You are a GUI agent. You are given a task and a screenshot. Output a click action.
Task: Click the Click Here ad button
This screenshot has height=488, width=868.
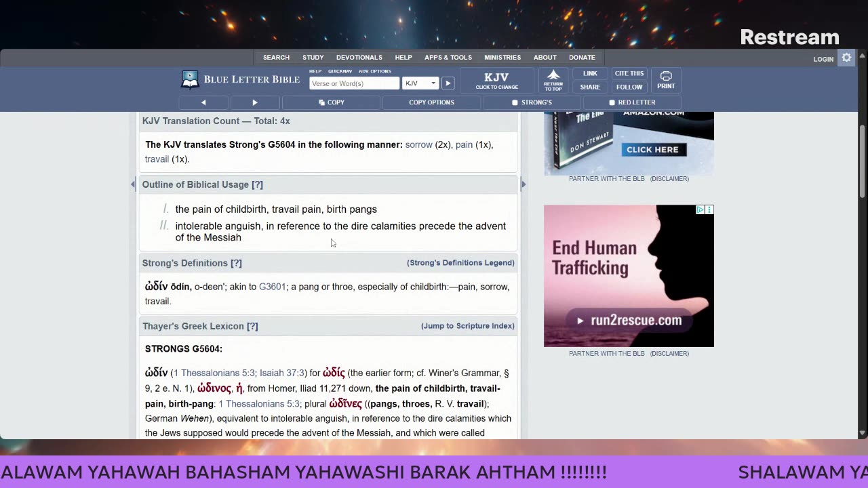(652, 150)
